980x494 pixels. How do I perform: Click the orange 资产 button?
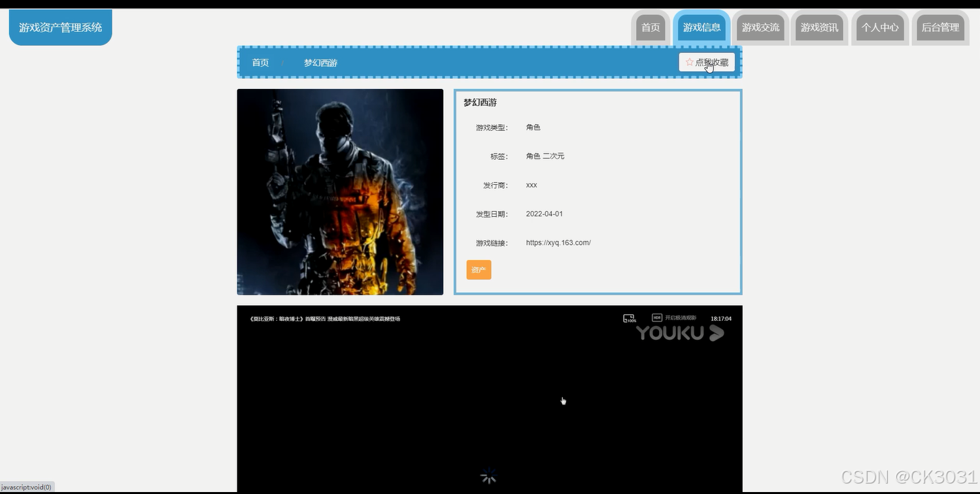pyautogui.click(x=479, y=270)
